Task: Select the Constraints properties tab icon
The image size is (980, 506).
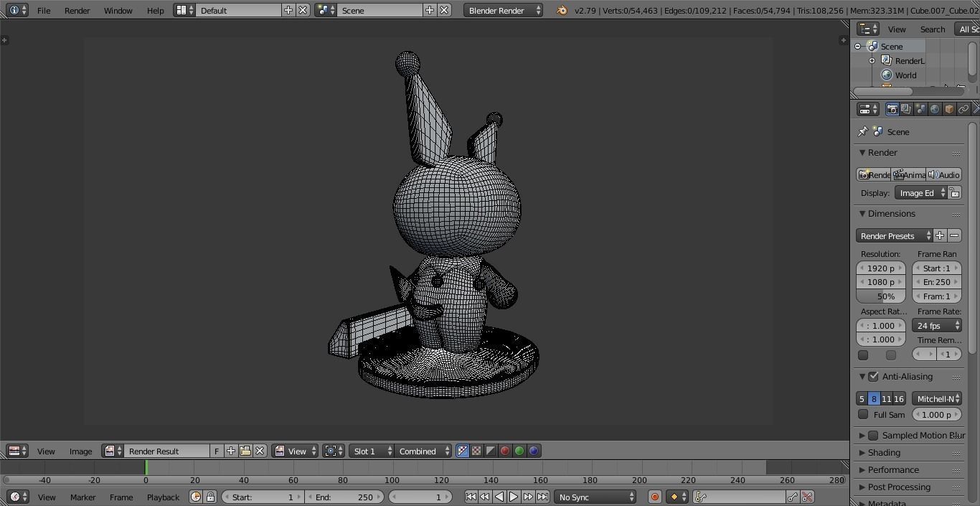Action: click(x=963, y=109)
